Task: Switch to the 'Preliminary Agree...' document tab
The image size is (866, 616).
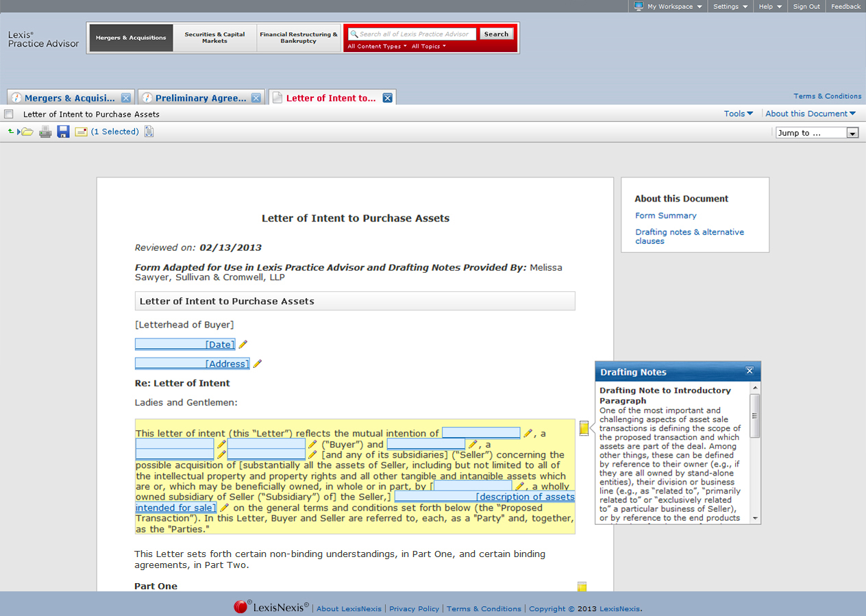Action: point(201,98)
